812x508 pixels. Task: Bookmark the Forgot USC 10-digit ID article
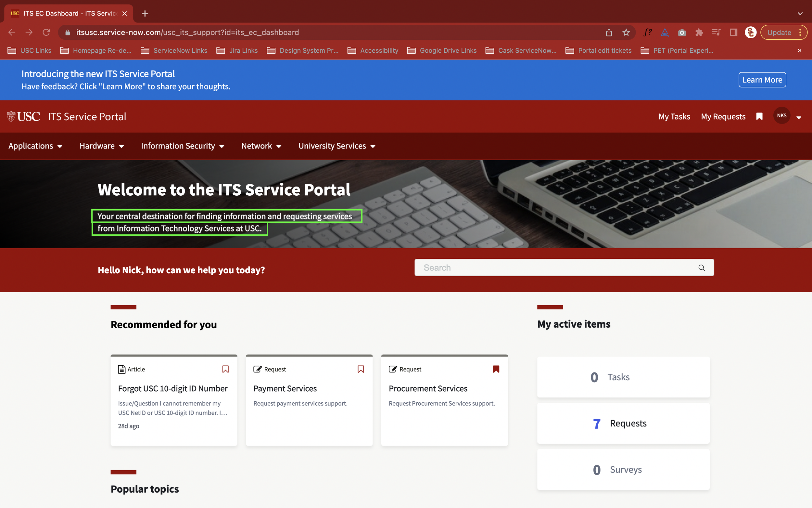[226, 369]
